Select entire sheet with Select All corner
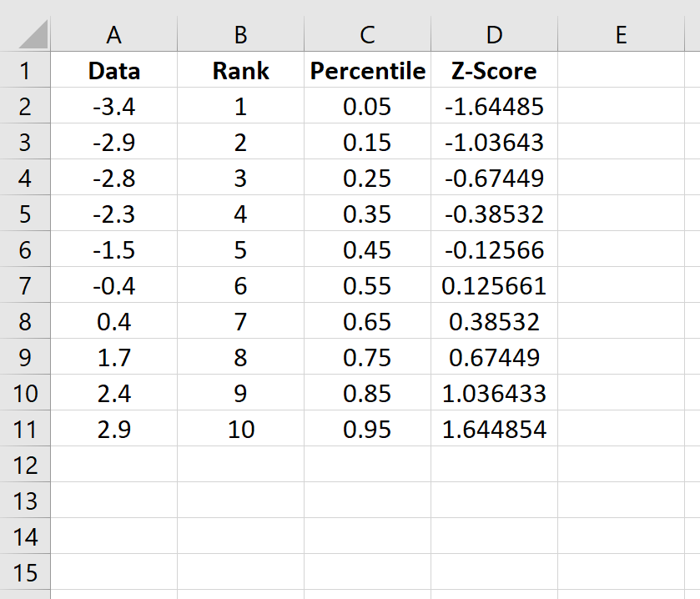Viewport: 700px width, 599px height. click(25, 35)
